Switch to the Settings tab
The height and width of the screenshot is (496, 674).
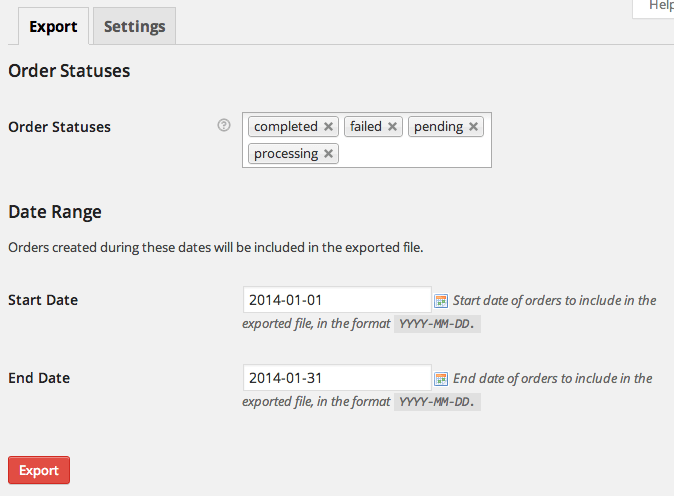[x=134, y=27]
